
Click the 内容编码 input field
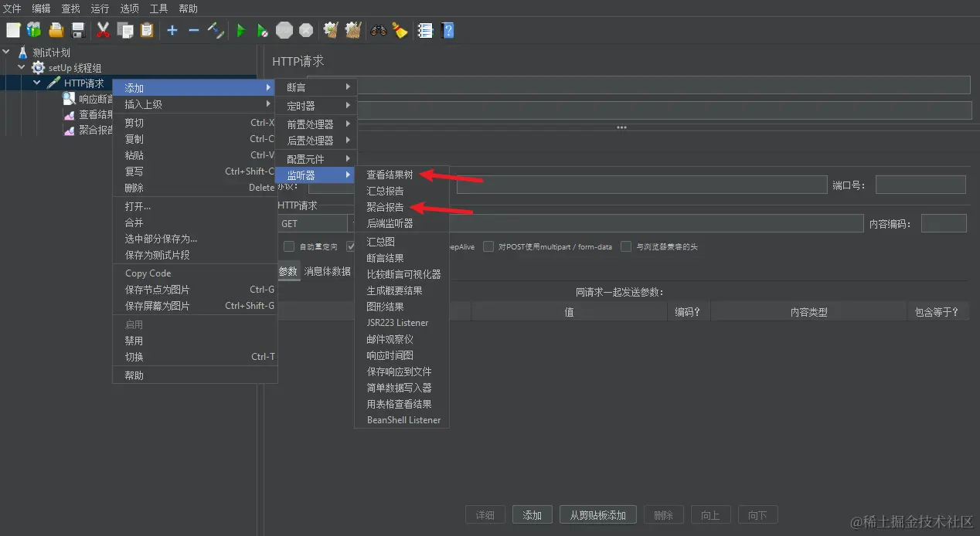(944, 223)
